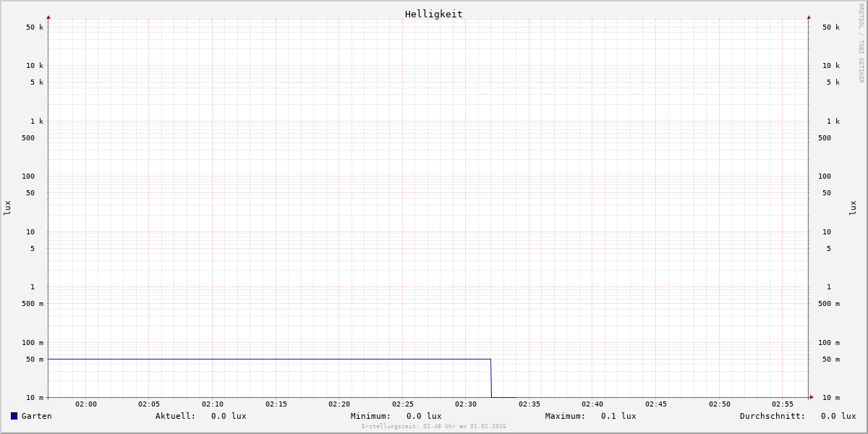Screen dimensions: 868x434
Task: Click the blue Garten legend color swatch
Action: click(x=14, y=416)
